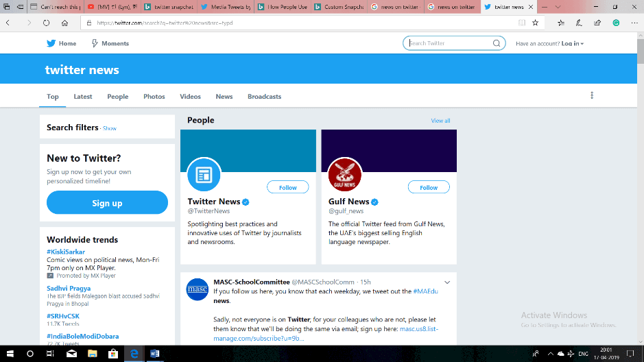Share this page icon
Screen dimensions: 644x362
(x=597, y=23)
